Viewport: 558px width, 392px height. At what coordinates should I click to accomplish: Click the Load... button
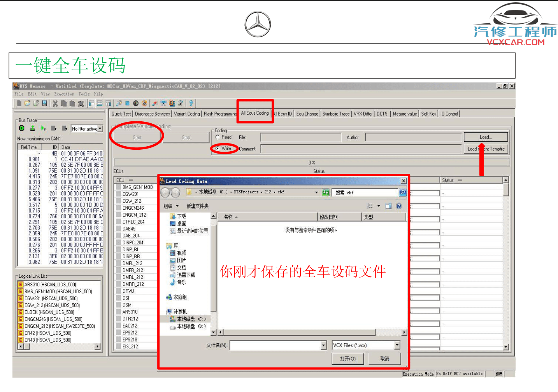(x=485, y=137)
